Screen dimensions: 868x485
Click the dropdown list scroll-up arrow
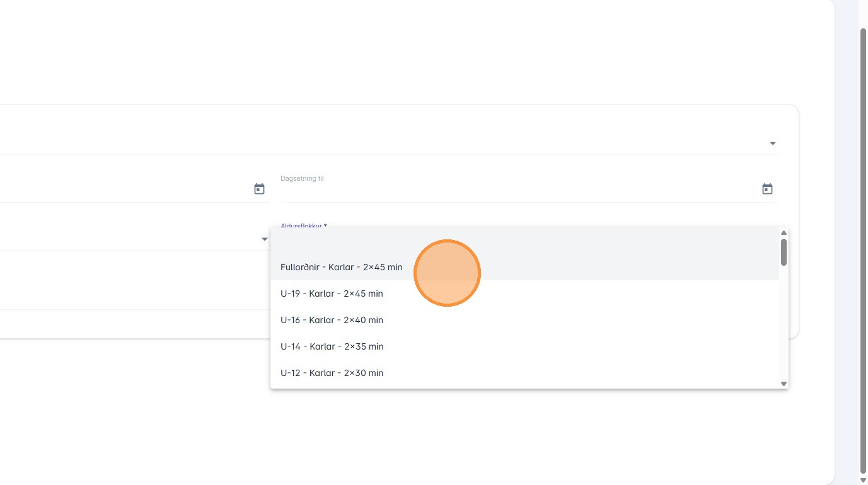coord(784,233)
